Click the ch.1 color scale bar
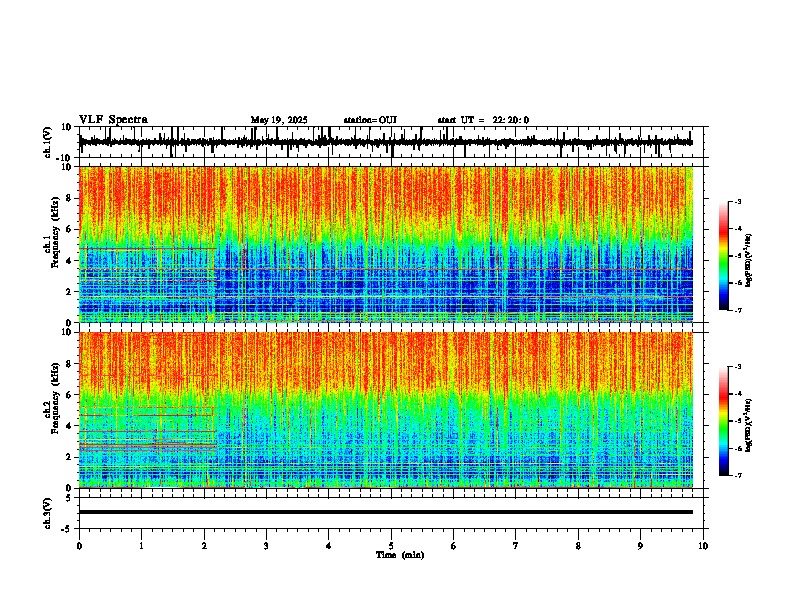Image resolution: width=792 pixels, height=612 pixels. pos(724,256)
